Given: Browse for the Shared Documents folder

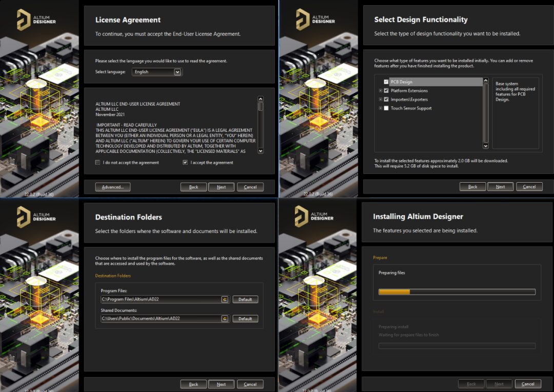Looking at the screenshot, I should (x=225, y=319).
